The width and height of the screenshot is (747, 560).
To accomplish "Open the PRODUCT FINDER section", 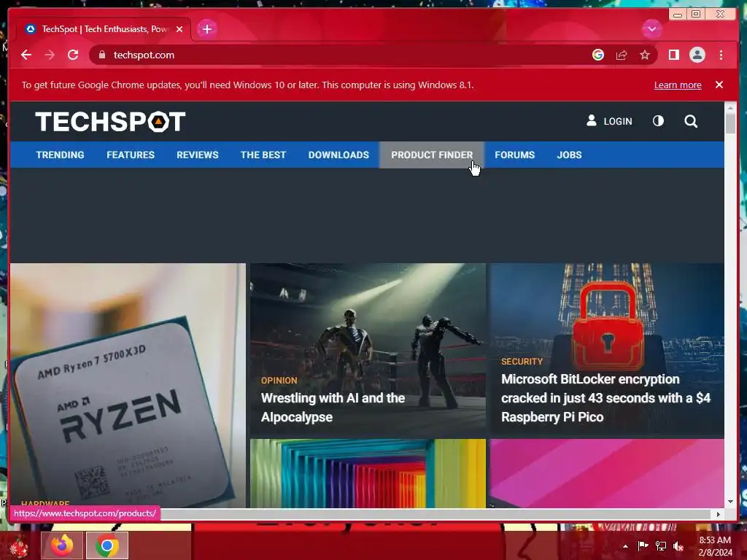I will [x=432, y=155].
